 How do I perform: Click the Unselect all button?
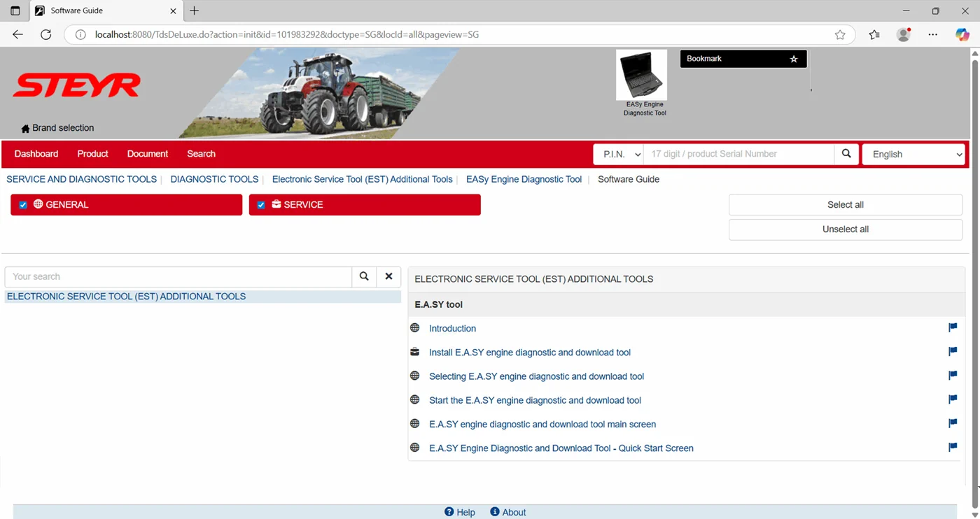point(846,229)
